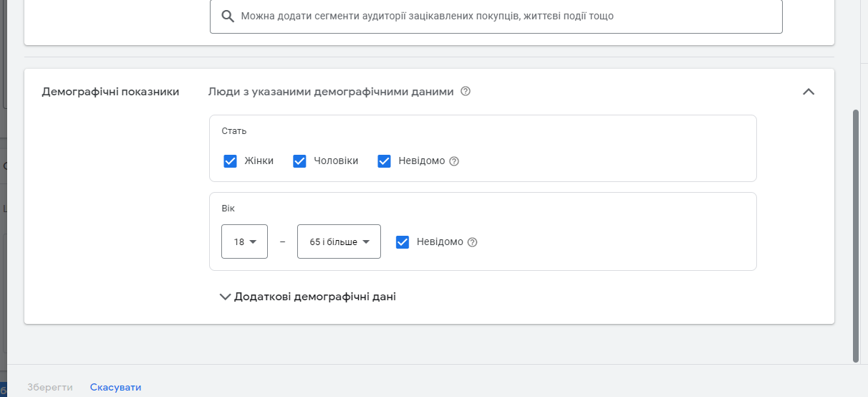This screenshot has width=868, height=397.
Task: Open the maximum age dropdown '65 і більше'
Action: coord(339,241)
